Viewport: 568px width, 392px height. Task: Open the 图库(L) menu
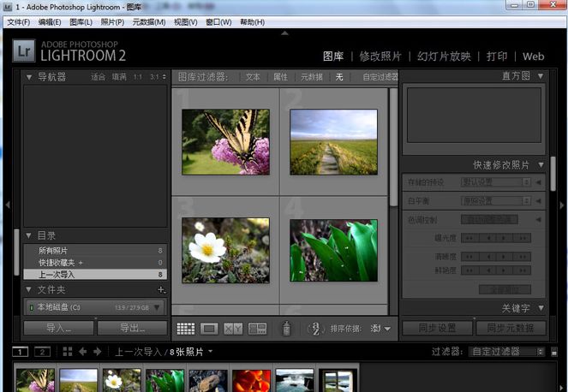point(81,22)
